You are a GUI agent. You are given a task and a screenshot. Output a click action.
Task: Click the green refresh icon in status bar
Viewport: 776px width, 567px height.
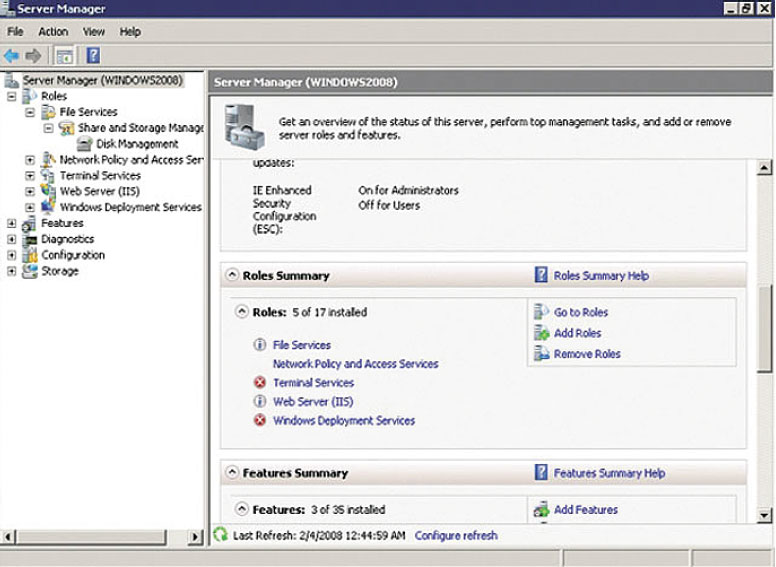[221, 536]
